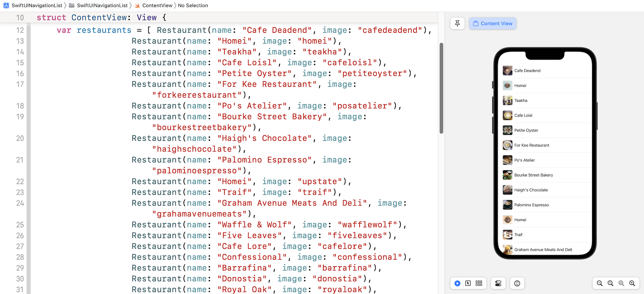Open ContentView file in path bar
Image resolution: width=644 pixels, height=294 pixels.
(157, 5)
